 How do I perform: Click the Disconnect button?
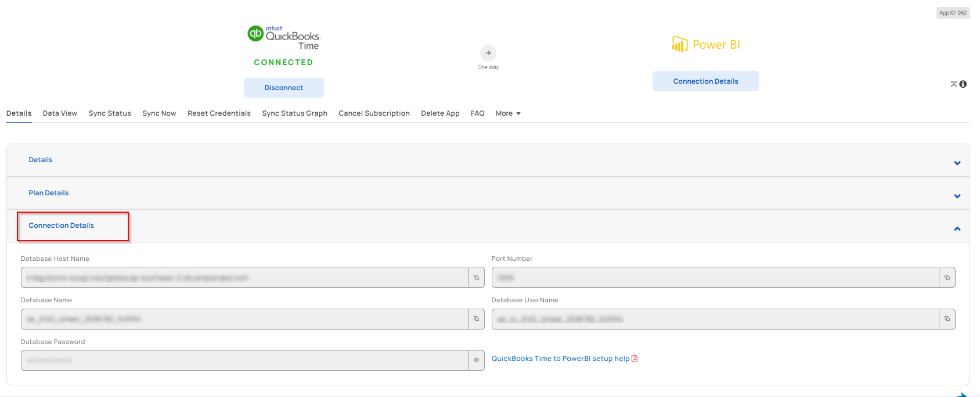point(284,88)
